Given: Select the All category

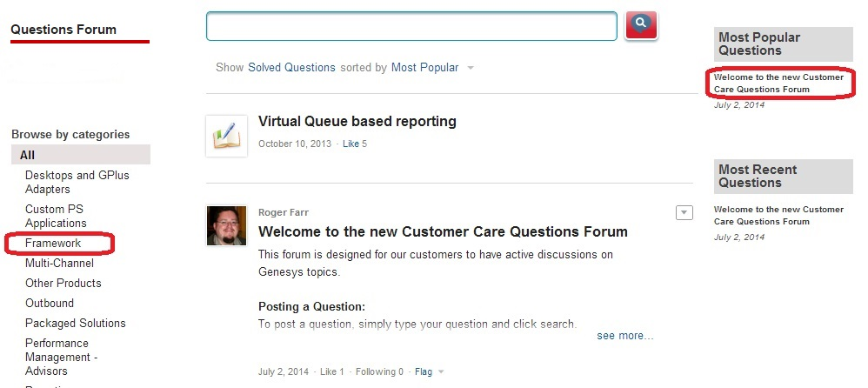Looking at the screenshot, I should pos(28,155).
